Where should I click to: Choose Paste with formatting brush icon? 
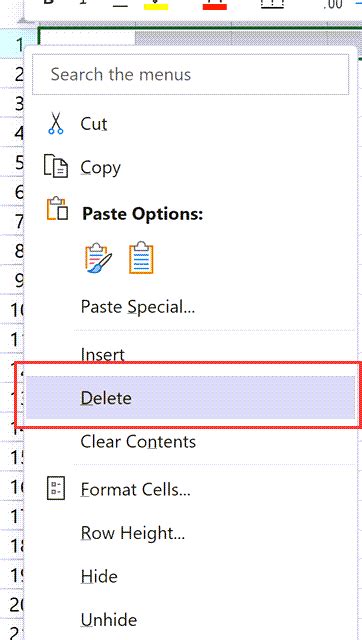(x=98, y=258)
